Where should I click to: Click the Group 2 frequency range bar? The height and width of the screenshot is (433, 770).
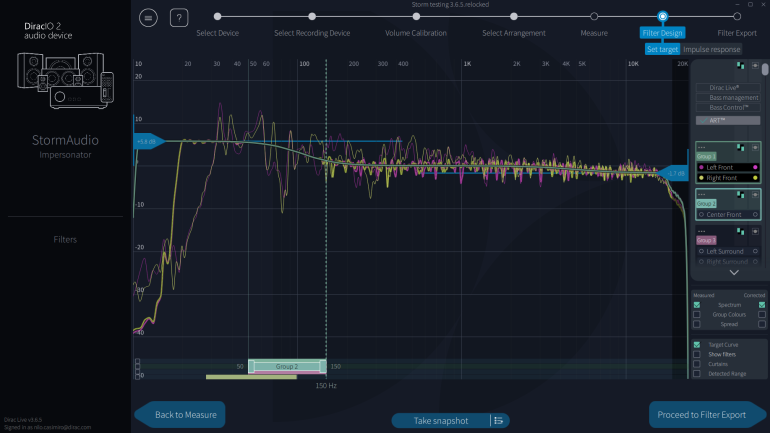coord(287,367)
